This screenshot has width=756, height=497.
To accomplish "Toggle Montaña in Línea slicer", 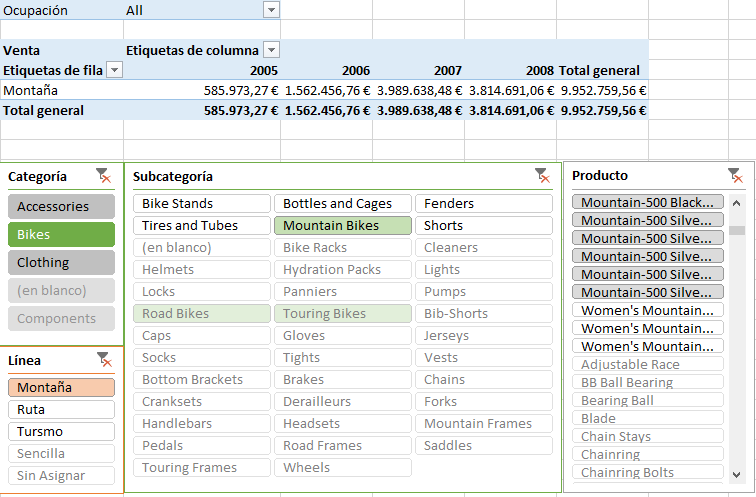I will 61,388.
